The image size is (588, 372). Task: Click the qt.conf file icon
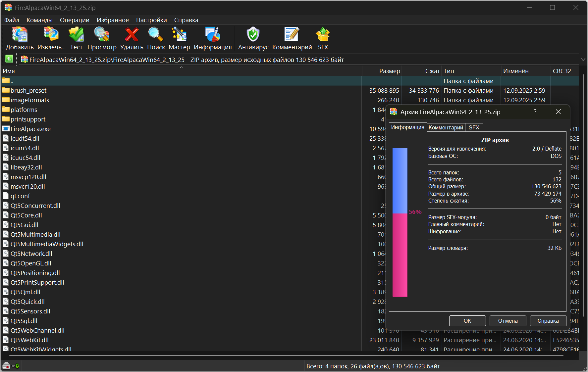(6, 196)
